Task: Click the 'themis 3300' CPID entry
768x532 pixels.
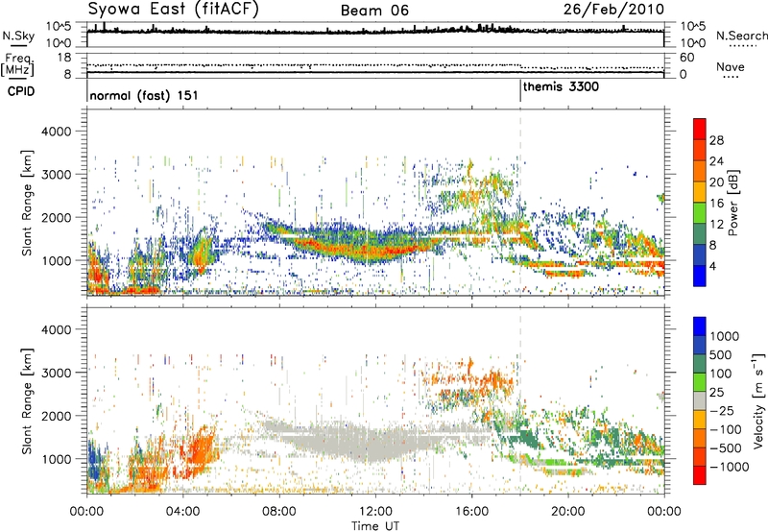Action: (x=561, y=87)
